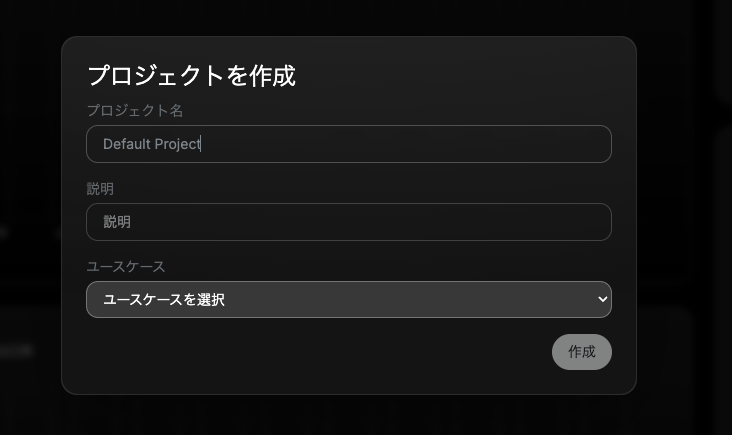
Task: Click the dimmed background below the dialog
Action: tap(348, 416)
